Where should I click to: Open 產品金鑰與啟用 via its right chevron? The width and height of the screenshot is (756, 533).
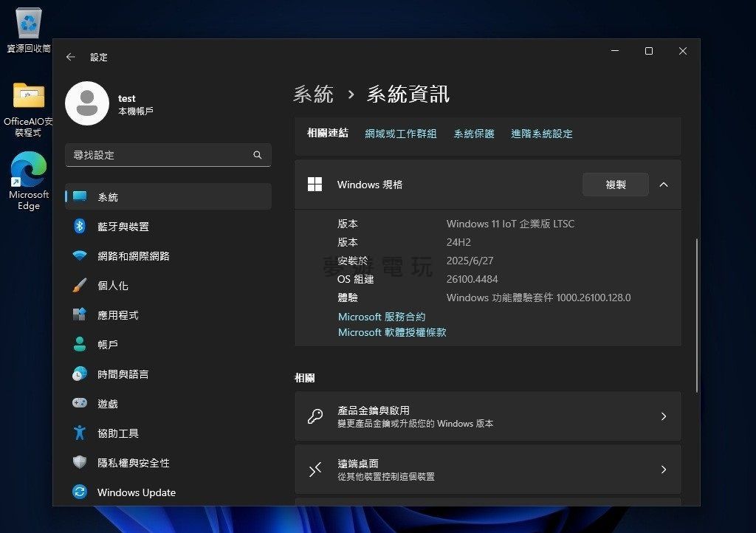tap(664, 416)
